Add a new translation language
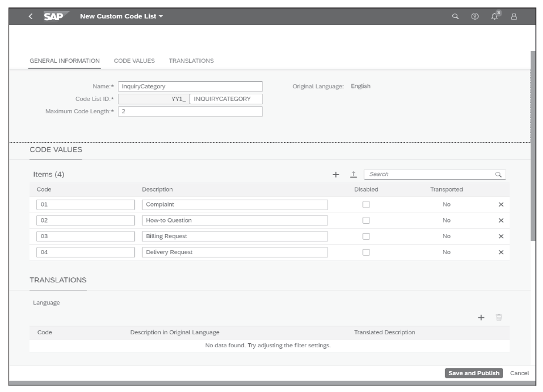The image size is (543, 392). (x=481, y=318)
